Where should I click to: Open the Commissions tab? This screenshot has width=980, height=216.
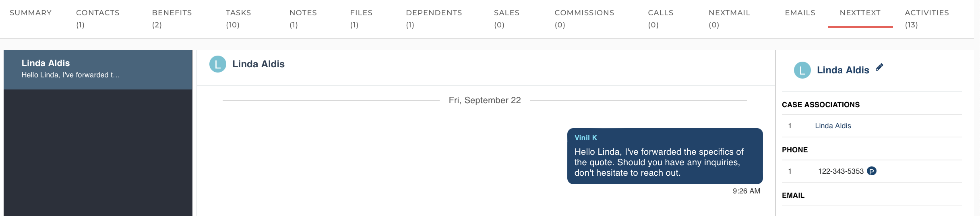tap(584, 19)
